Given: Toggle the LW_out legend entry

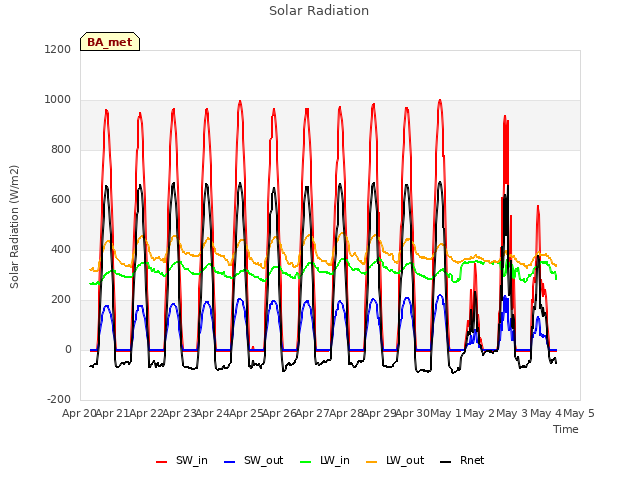Looking at the screenshot, I should tap(395, 460).
